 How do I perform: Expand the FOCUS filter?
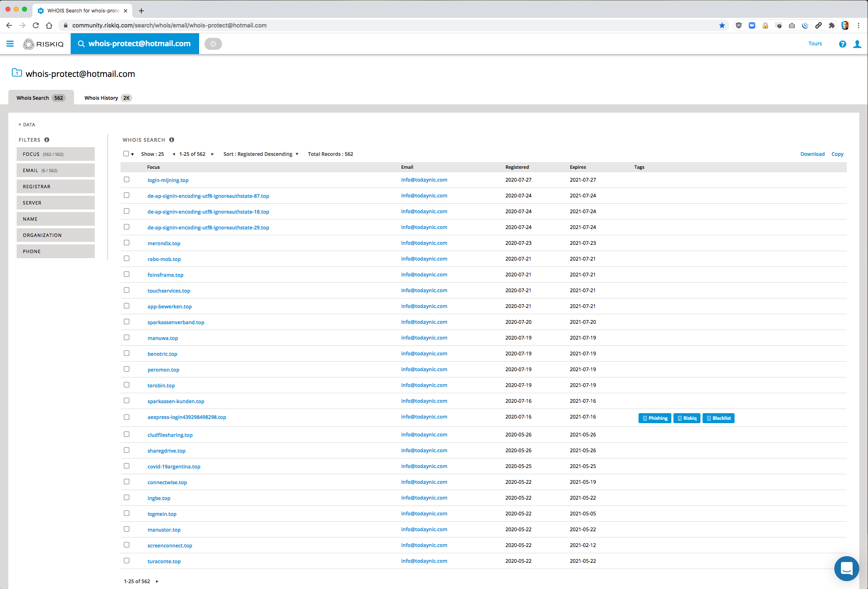click(x=56, y=154)
